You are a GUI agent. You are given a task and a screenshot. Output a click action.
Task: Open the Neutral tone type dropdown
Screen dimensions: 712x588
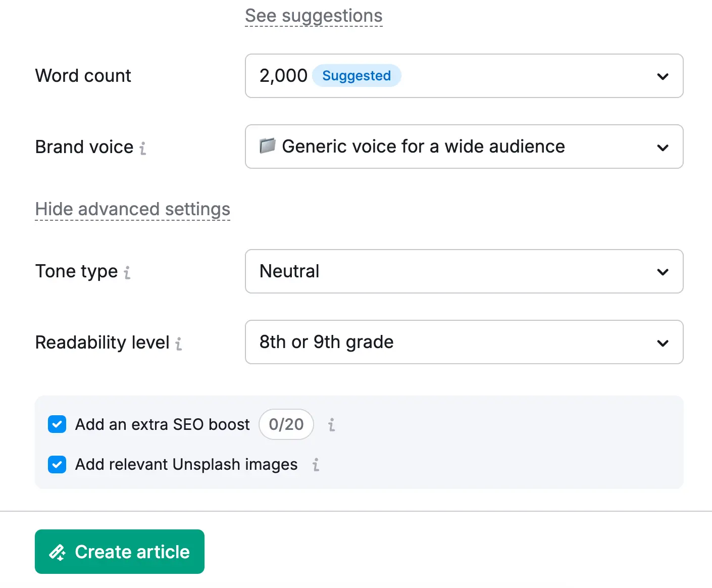click(x=454, y=271)
